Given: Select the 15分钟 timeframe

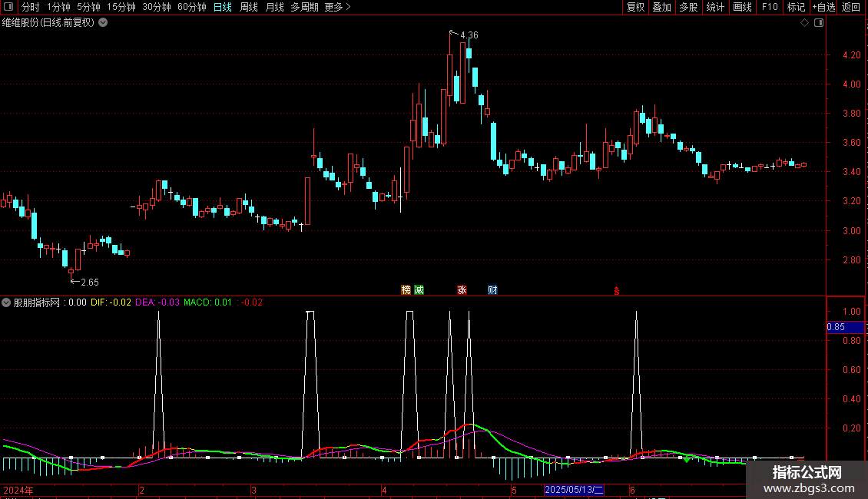Looking at the screenshot, I should coord(121,7).
